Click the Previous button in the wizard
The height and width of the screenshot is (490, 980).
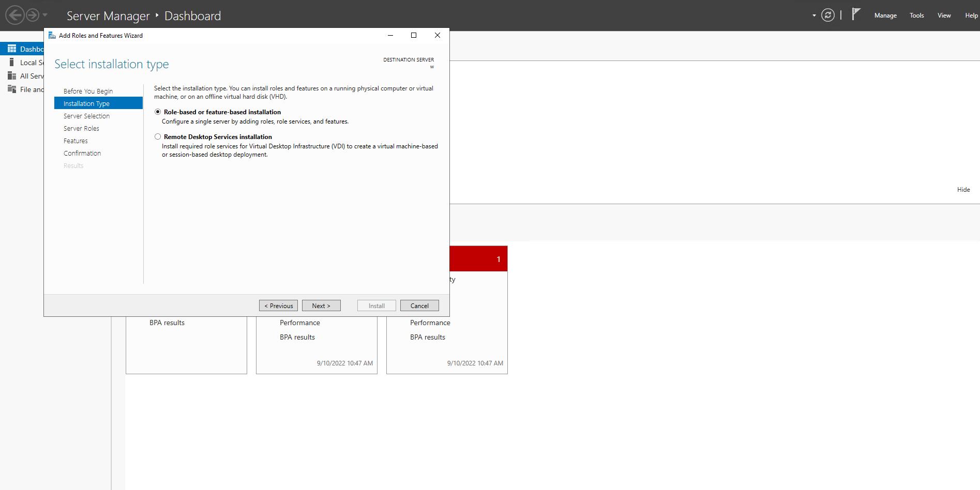[x=278, y=305]
